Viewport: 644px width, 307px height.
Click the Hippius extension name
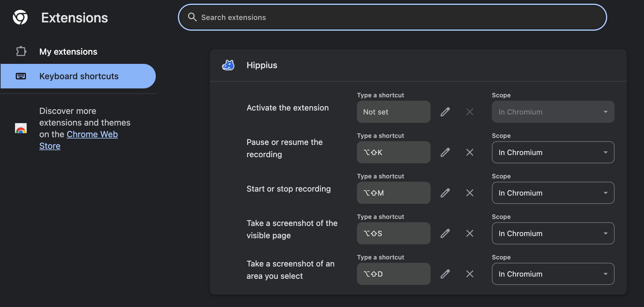click(x=262, y=65)
